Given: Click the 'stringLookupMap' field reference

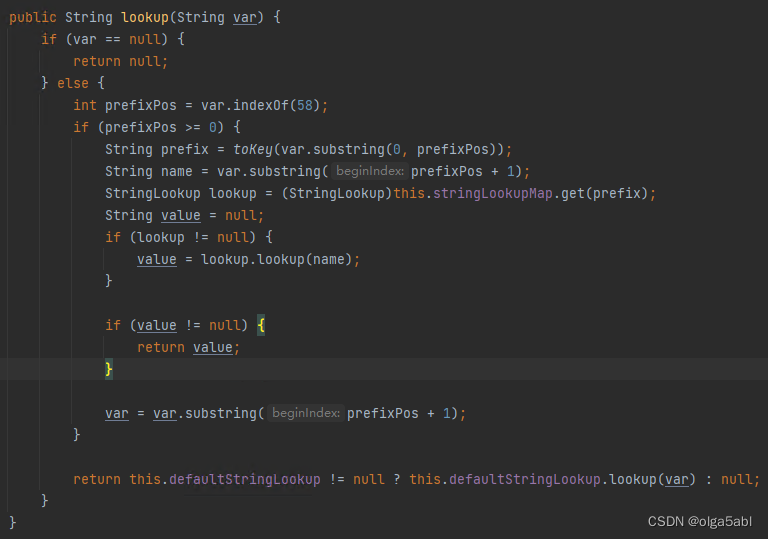Looking at the screenshot, I should click(x=493, y=194).
